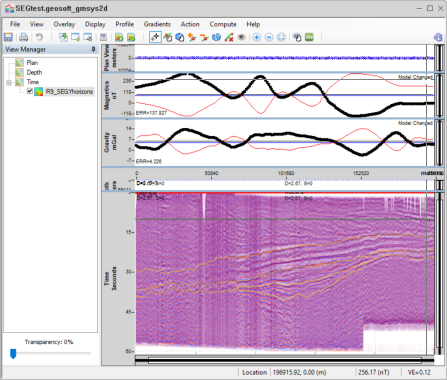Select the Delete point tool (orange minus)
The height and width of the screenshot is (380, 447).
[204, 37]
